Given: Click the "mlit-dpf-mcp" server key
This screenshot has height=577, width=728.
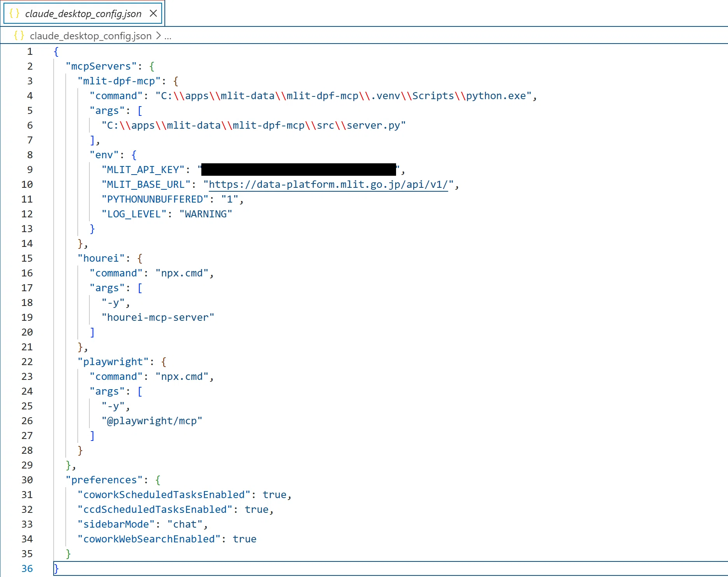Looking at the screenshot, I should click(x=119, y=81).
